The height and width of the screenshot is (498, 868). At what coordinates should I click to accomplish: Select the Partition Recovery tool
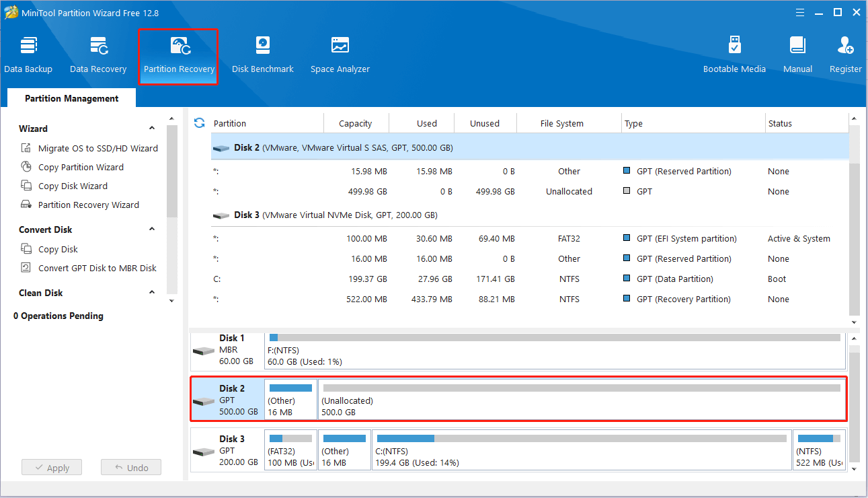(x=178, y=54)
